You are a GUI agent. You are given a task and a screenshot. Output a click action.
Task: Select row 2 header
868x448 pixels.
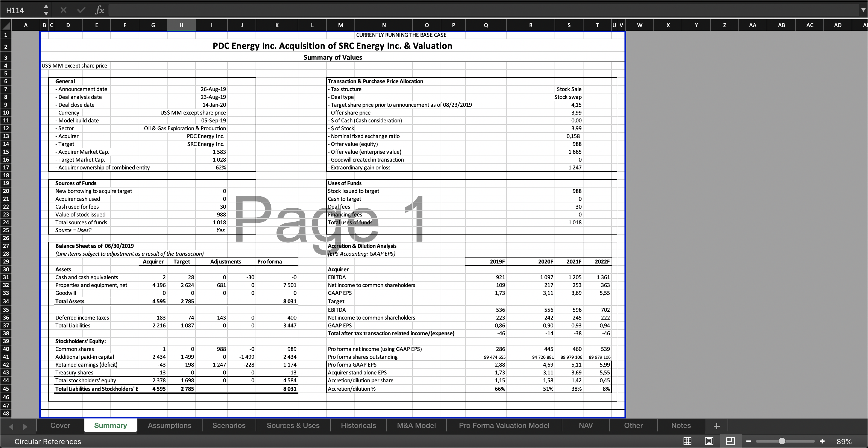click(x=6, y=46)
